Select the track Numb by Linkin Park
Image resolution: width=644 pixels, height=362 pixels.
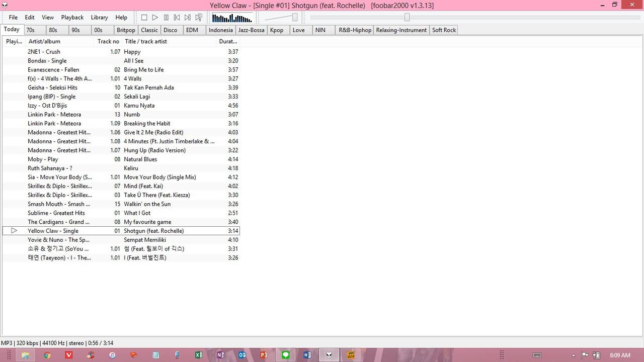(132, 115)
